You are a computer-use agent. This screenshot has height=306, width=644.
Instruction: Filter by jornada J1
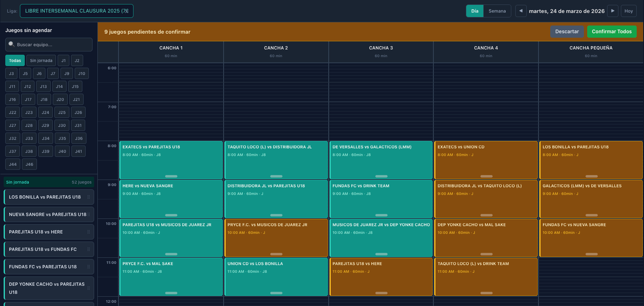pos(63,60)
